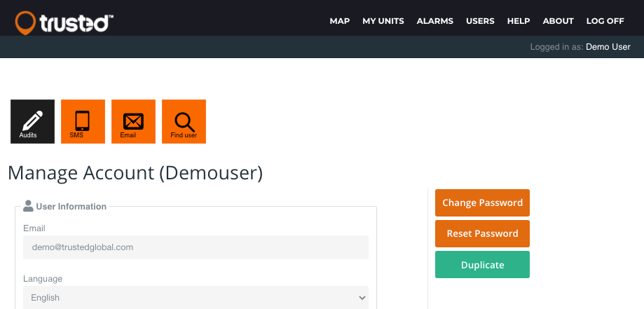644x309 pixels.
Task: Navigate to ALARMS in top navigation
Action: [434, 21]
